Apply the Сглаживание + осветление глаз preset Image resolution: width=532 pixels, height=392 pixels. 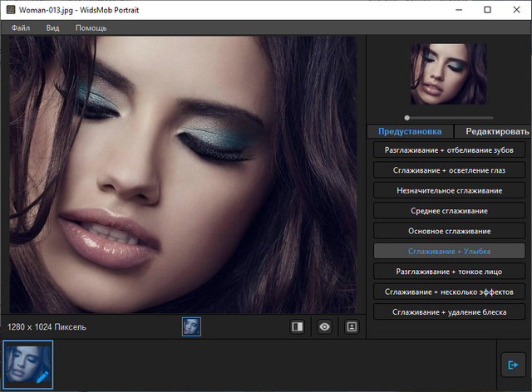(449, 170)
